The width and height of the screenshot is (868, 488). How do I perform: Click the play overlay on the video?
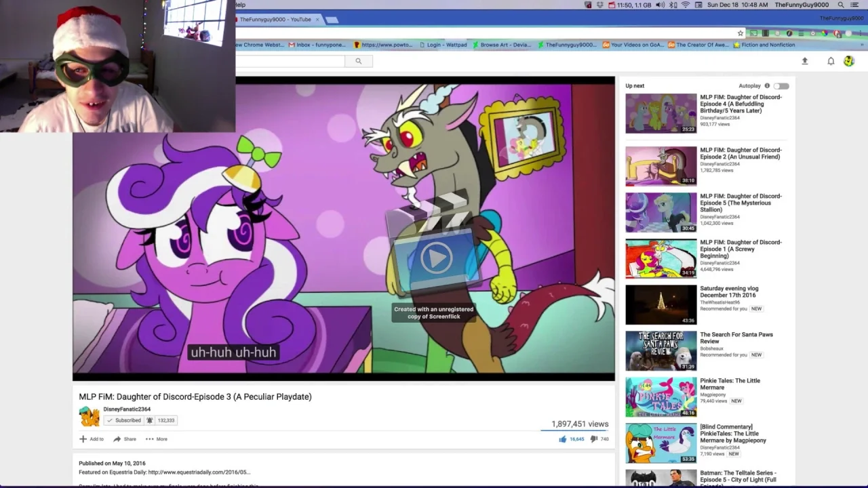click(435, 258)
